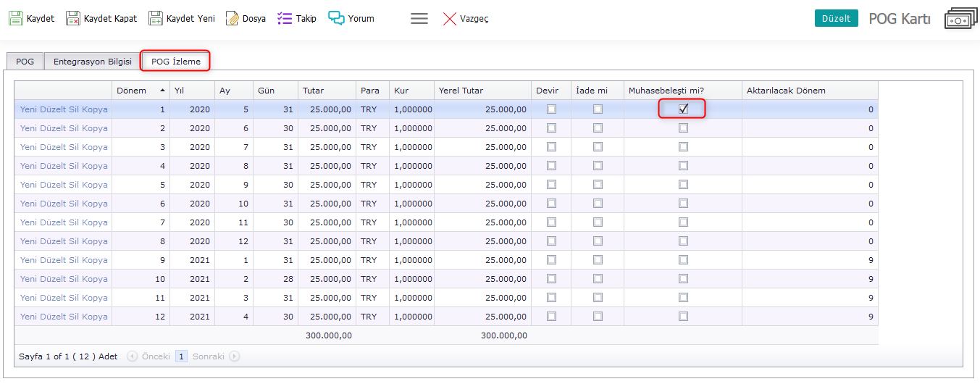Click the Kaydet Yeni toolbar icon
This screenshot has width=980, height=384.
(156, 18)
